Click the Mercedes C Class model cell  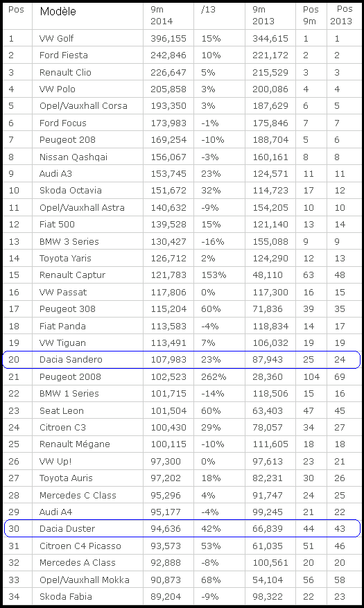(87, 495)
